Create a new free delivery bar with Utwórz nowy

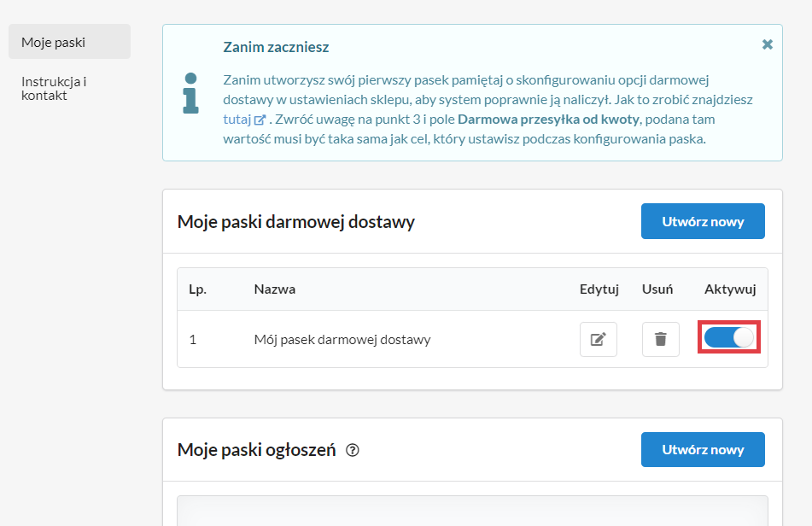702,221
